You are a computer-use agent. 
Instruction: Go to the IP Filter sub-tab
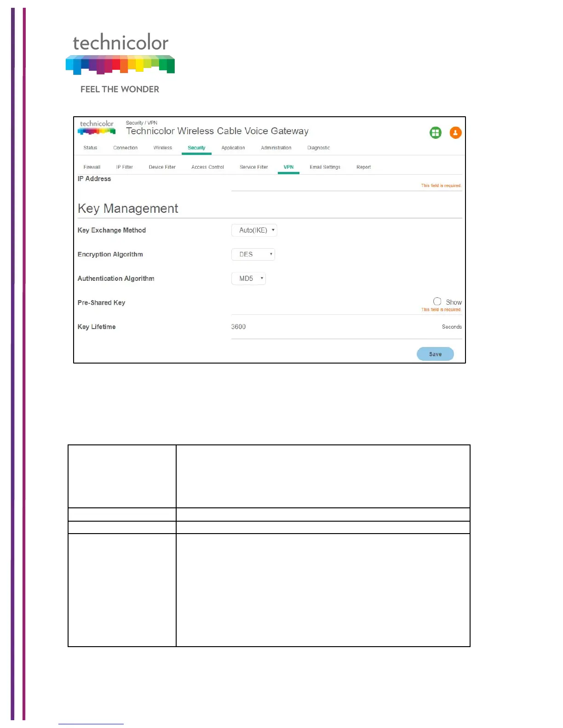tap(124, 167)
